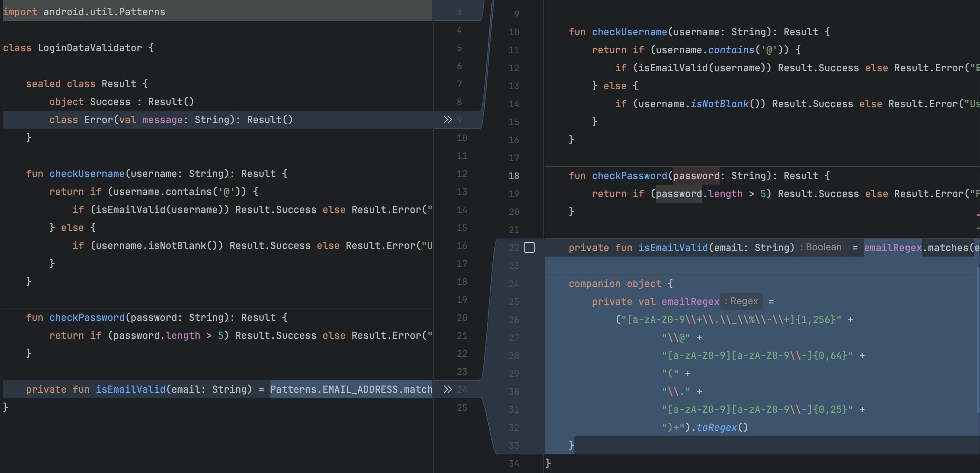Click the ': Boolean' inlay type hint
This screenshot has height=473, width=980.
coord(820,247)
